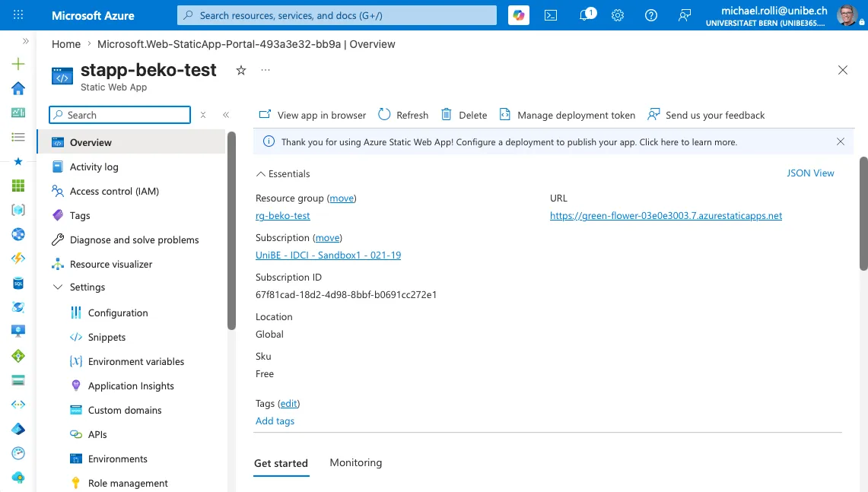The width and height of the screenshot is (868, 492).
Task: Open JSON View link
Action: coord(810,173)
